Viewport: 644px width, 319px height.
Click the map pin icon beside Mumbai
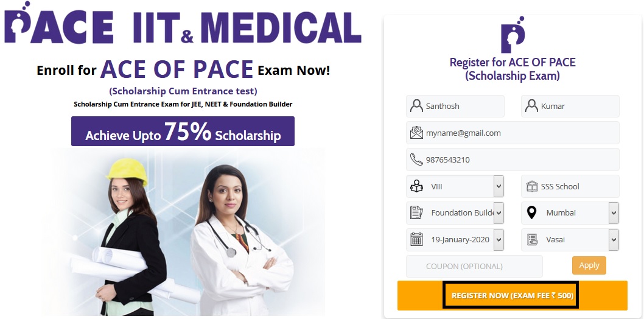[531, 213]
